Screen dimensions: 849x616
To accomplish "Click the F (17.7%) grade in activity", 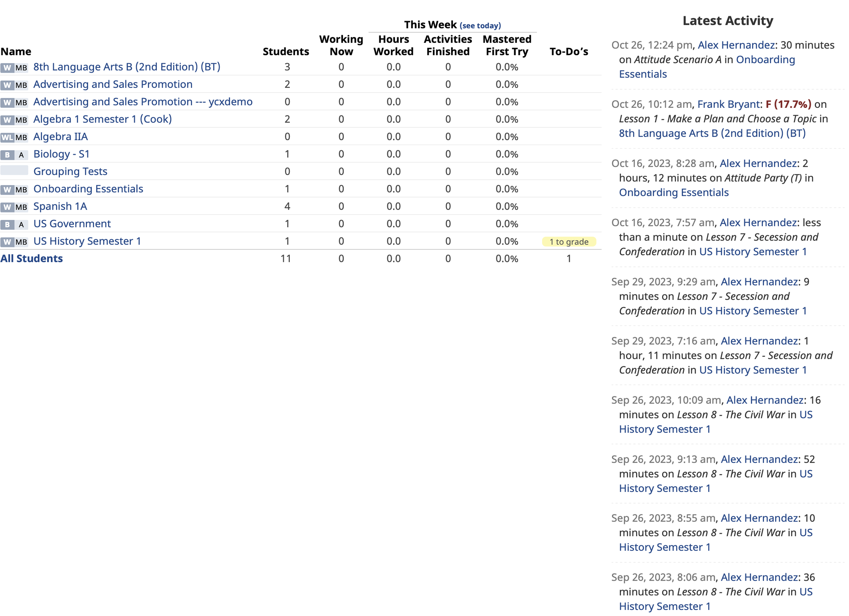I will [789, 105].
